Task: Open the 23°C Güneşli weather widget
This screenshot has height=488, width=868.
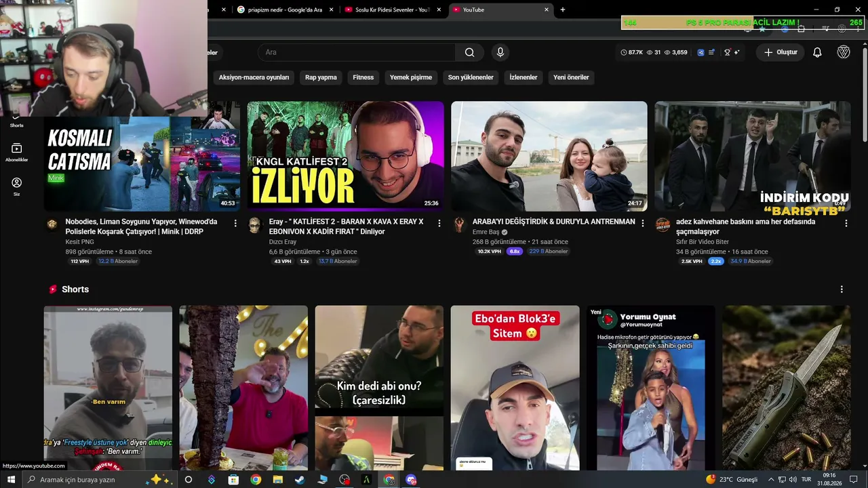Action: click(x=732, y=479)
